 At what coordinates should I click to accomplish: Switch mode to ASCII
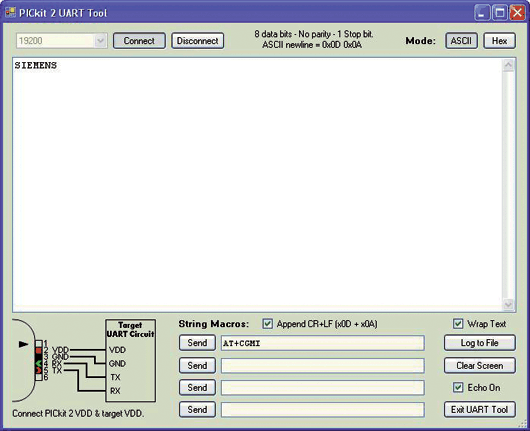tap(461, 41)
